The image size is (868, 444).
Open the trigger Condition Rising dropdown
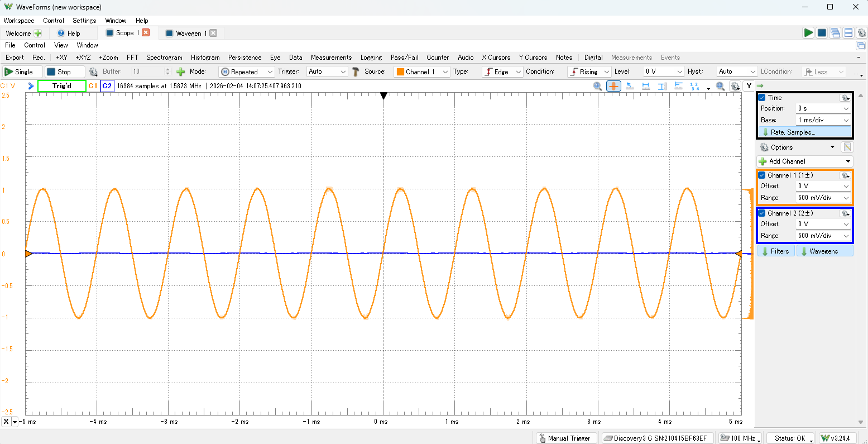pos(589,71)
